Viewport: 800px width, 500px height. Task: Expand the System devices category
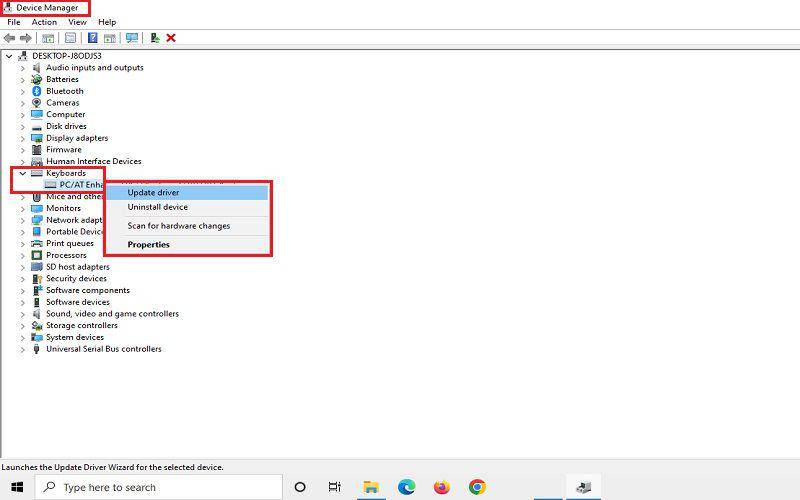tap(22, 338)
